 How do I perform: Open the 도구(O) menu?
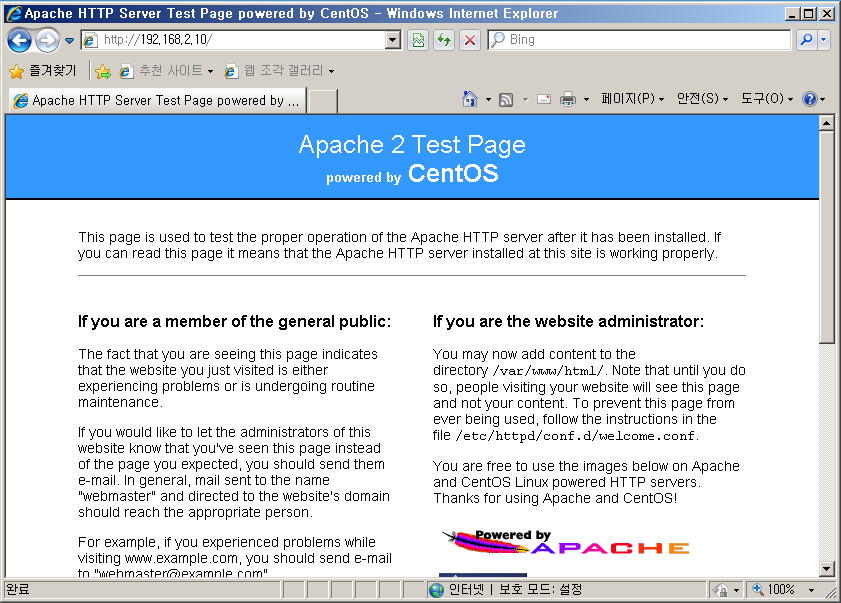point(766,99)
